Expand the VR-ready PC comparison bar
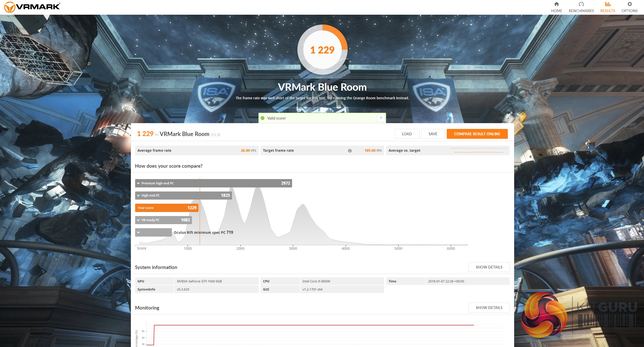 pyautogui.click(x=138, y=220)
